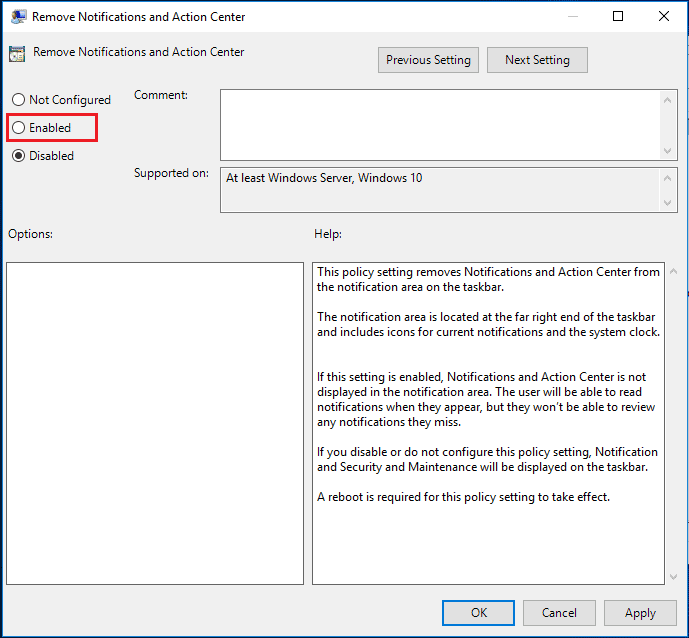
Task: Click the Help text starting 'This policy setting removes'
Action: [488, 279]
